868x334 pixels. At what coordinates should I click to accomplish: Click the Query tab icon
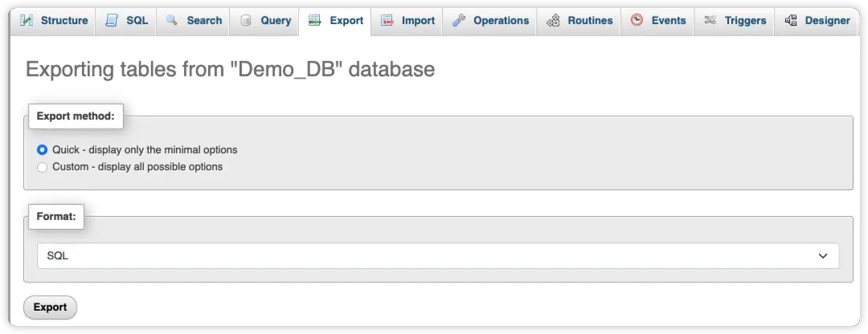click(x=246, y=20)
